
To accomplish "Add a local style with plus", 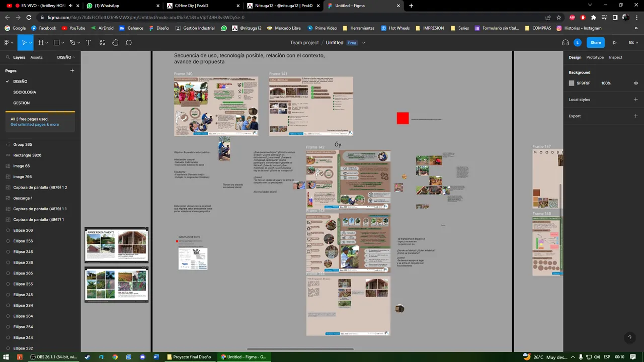I will [635, 100].
